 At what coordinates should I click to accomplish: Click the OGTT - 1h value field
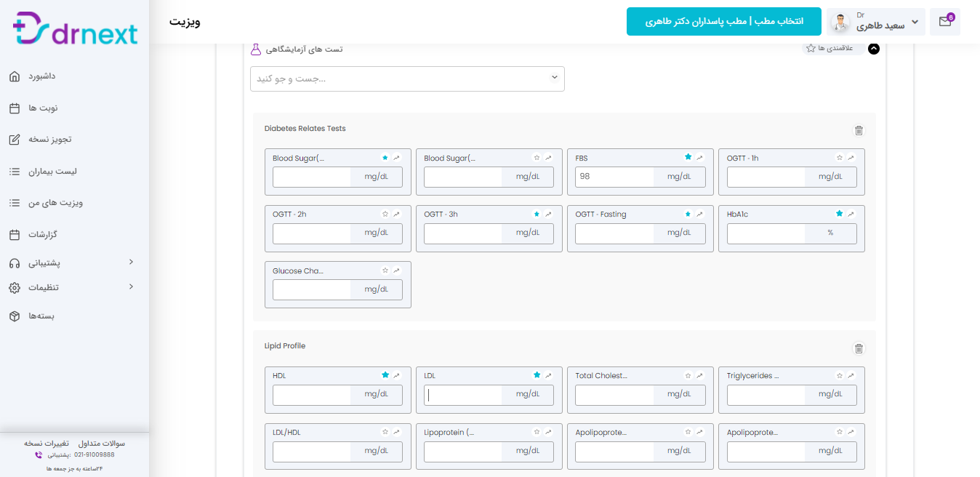pos(766,177)
